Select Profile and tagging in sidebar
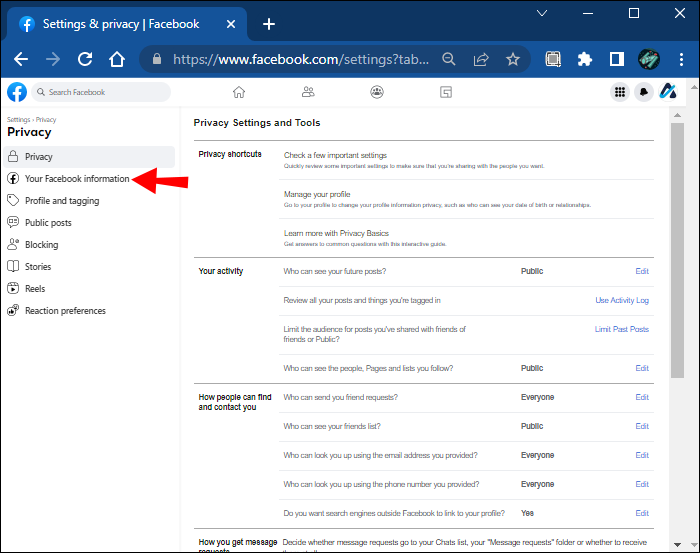This screenshot has height=553, width=700. [x=61, y=201]
